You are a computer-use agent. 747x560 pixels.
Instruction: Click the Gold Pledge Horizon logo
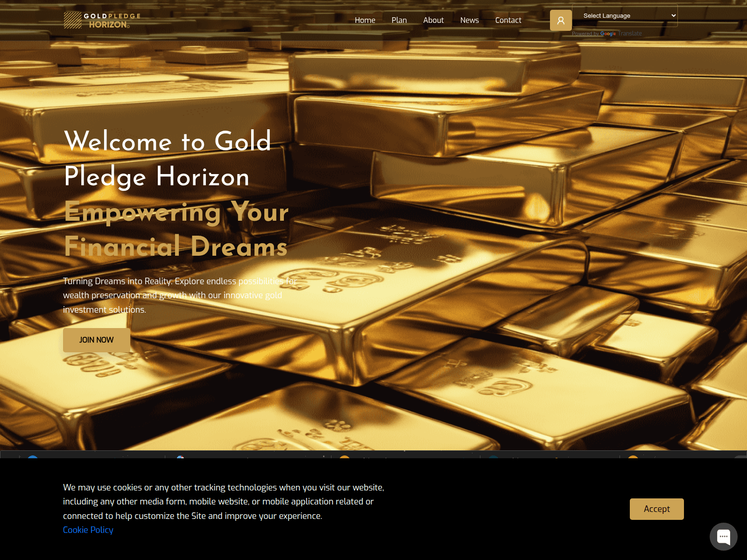[x=102, y=20]
